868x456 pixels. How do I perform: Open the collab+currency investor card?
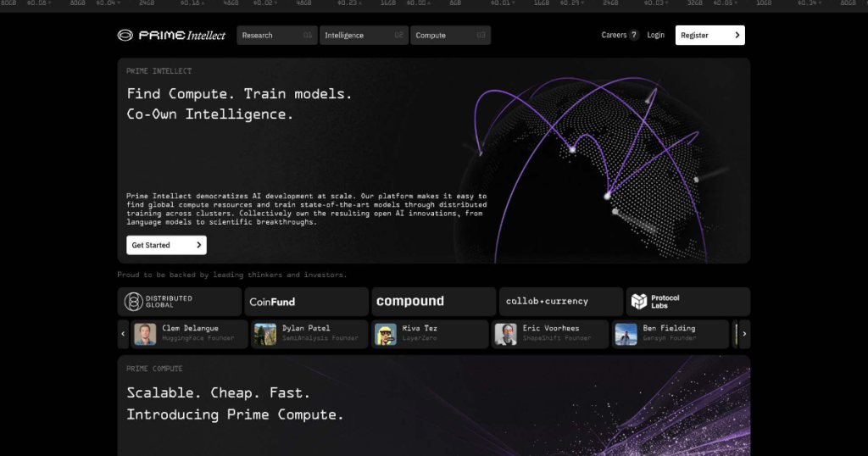[561, 302]
